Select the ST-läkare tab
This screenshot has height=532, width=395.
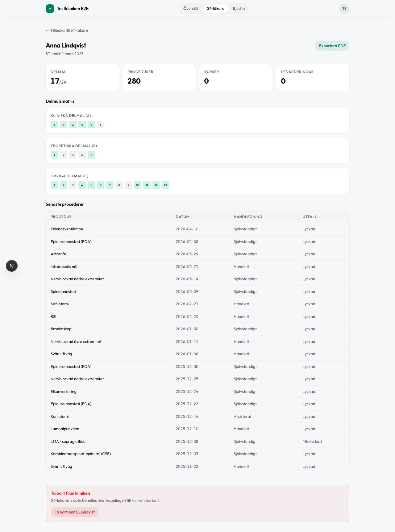[215, 9]
